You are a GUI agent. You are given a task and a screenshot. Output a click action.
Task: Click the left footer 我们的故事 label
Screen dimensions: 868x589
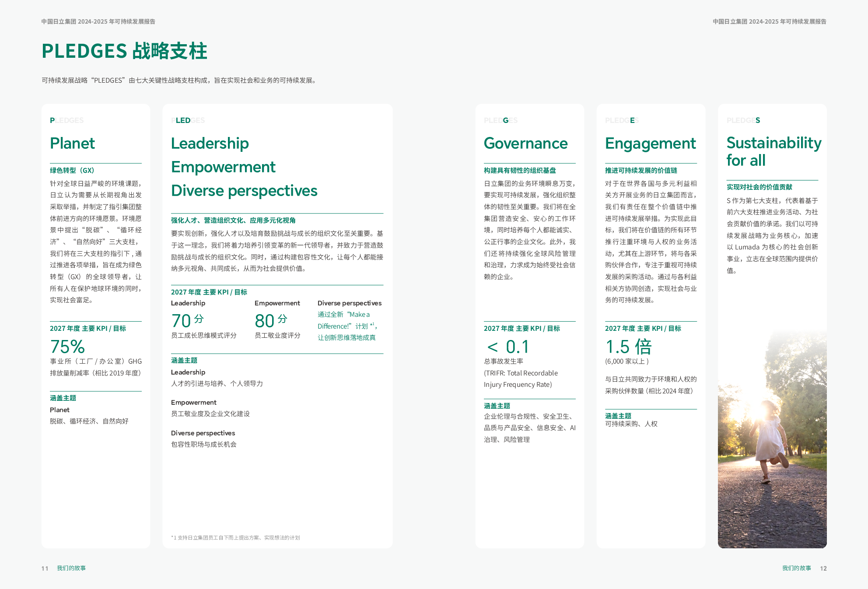point(71,568)
